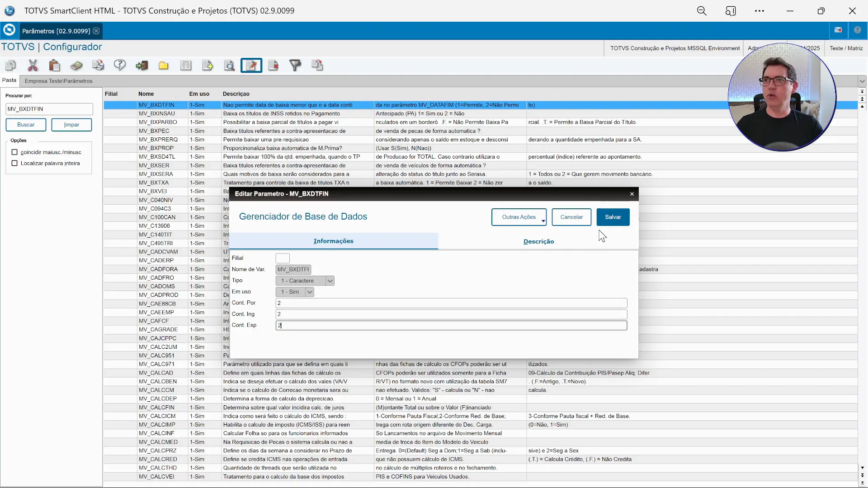Click the Cancelar button
The width and height of the screenshot is (868, 488).
coord(571,217)
